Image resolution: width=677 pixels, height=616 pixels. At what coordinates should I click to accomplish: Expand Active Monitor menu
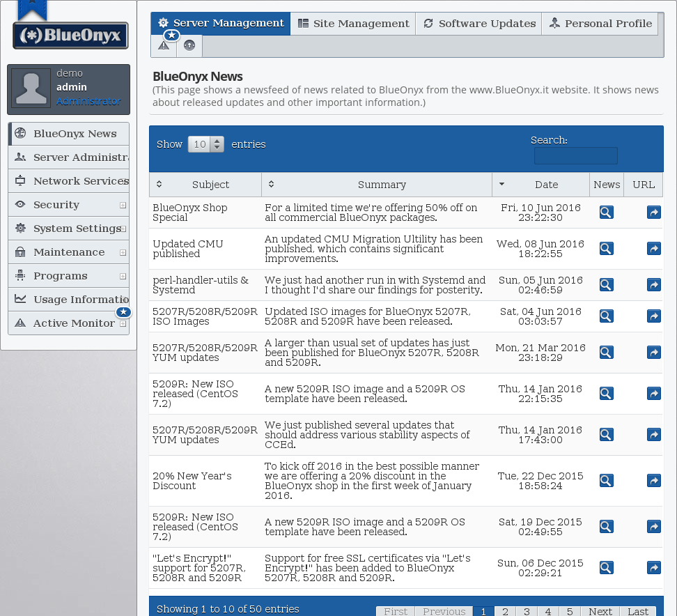pos(69,323)
